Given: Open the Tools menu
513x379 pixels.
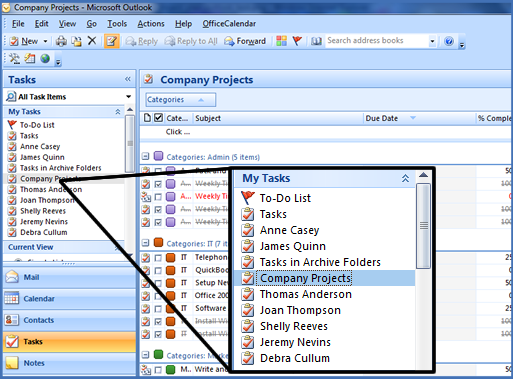Looking at the screenshot, I should click(117, 24).
